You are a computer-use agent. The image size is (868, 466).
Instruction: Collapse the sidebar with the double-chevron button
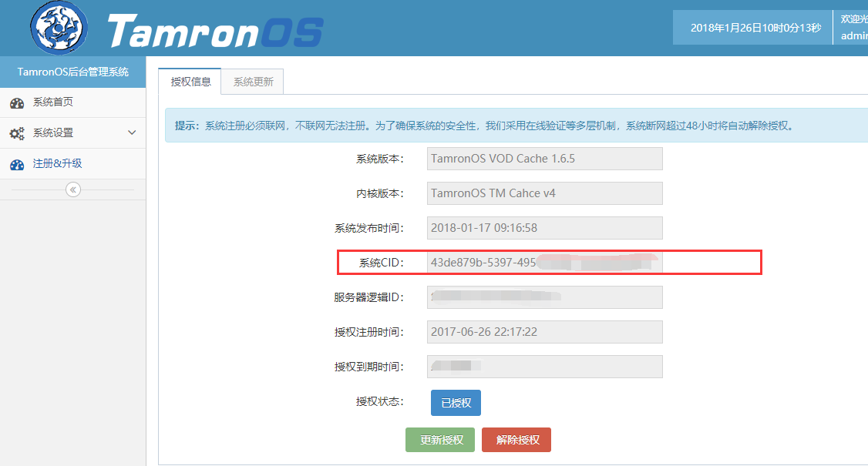tap(73, 189)
